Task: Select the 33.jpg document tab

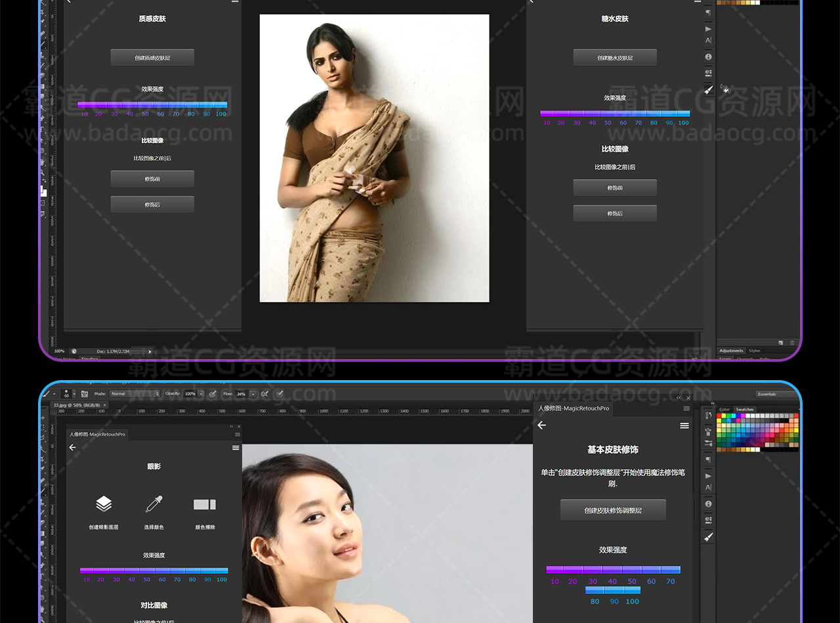Action: (77, 405)
